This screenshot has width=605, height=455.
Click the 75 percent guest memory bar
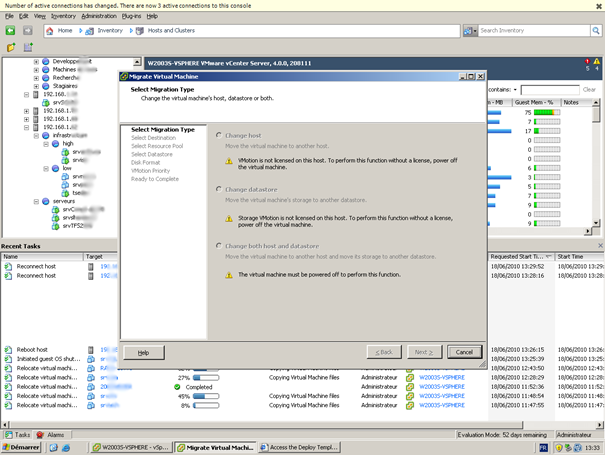(547, 112)
